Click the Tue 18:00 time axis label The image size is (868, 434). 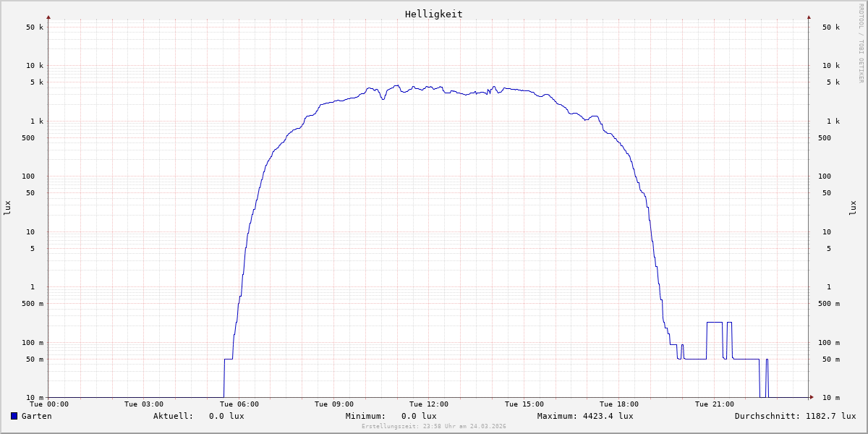pos(619,404)
